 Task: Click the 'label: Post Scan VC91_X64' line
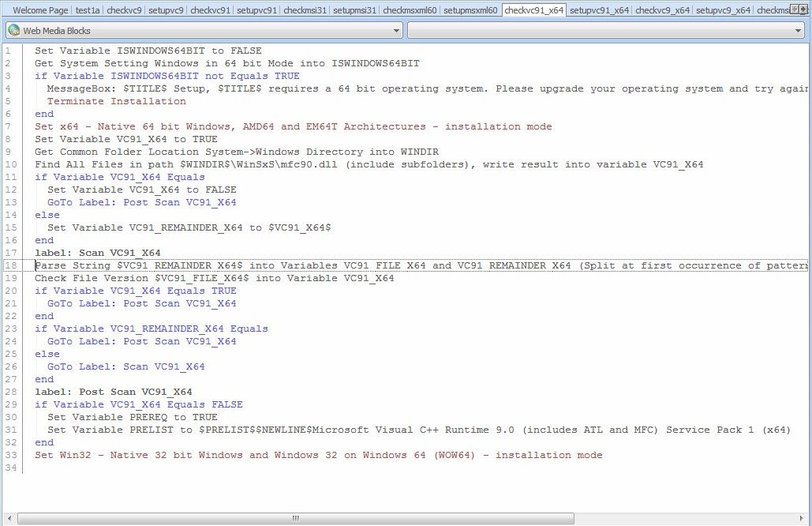(x=114, y=392)
